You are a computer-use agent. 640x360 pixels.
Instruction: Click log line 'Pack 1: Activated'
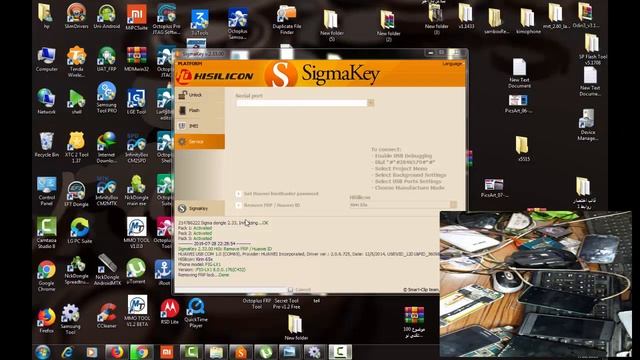point(195,228)
